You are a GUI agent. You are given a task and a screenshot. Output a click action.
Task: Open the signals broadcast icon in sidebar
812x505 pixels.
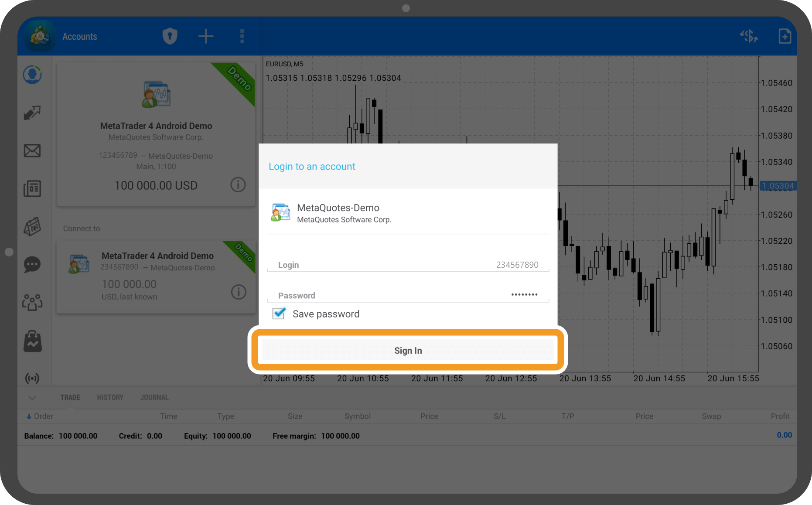pyautogui.click(x=32, y=378)
